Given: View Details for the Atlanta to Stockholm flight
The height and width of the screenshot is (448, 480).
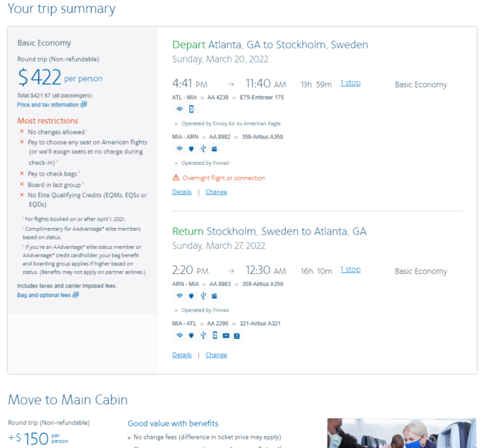Looking at the screenshot, I should (x=182, y=192).
